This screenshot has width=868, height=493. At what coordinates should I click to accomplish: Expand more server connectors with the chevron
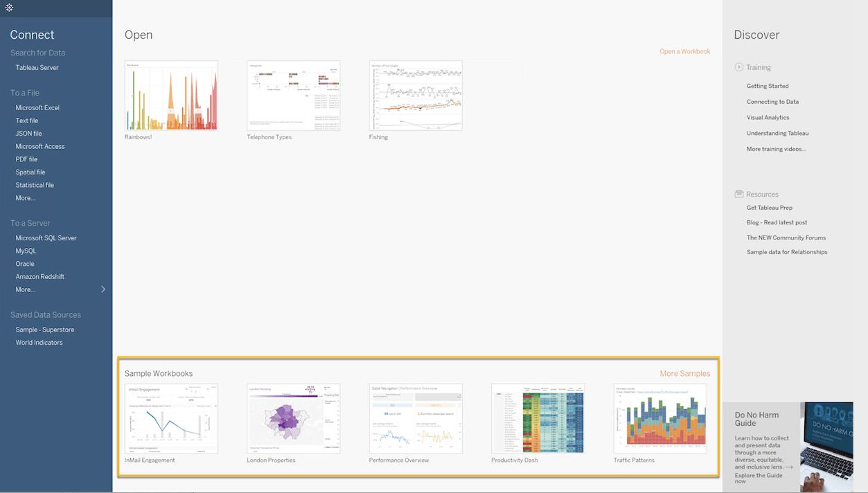pos(103,289)
